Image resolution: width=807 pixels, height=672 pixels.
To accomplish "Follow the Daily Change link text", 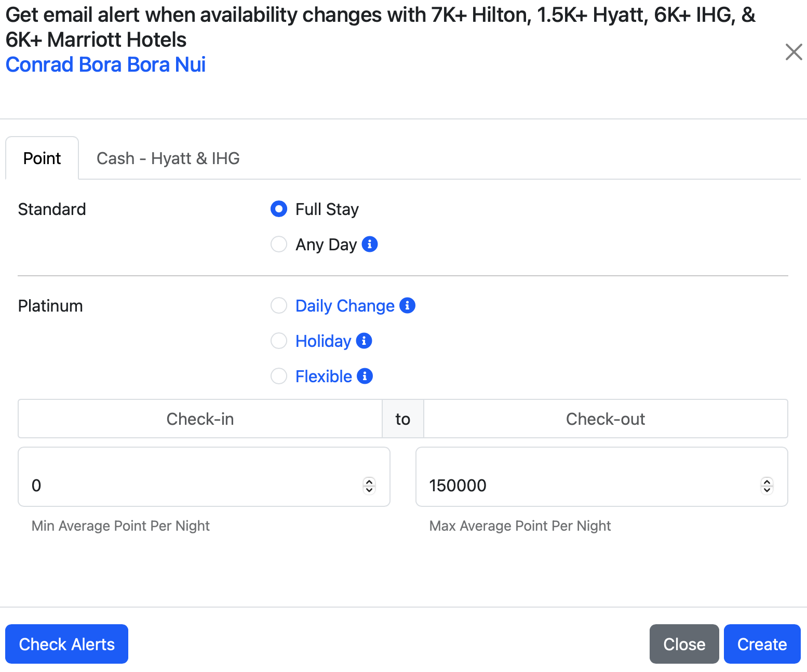I will pos(345,306).
